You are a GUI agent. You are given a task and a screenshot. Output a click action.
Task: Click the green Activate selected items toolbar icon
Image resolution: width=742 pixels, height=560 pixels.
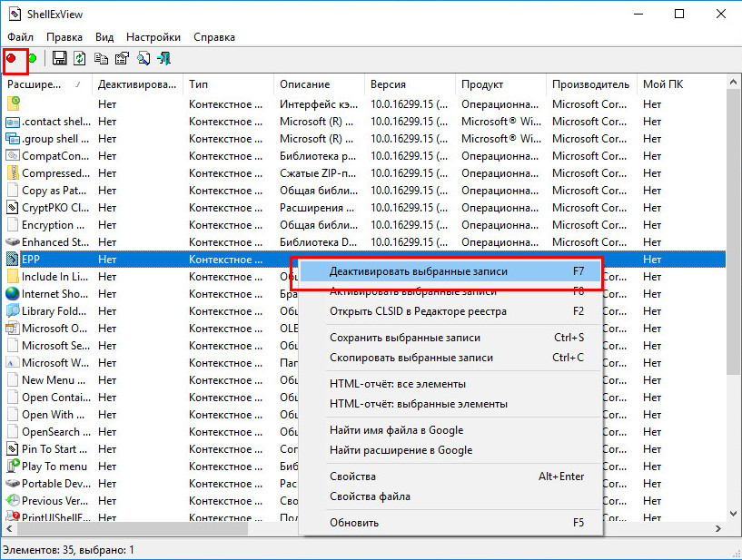tap(33, 58)
